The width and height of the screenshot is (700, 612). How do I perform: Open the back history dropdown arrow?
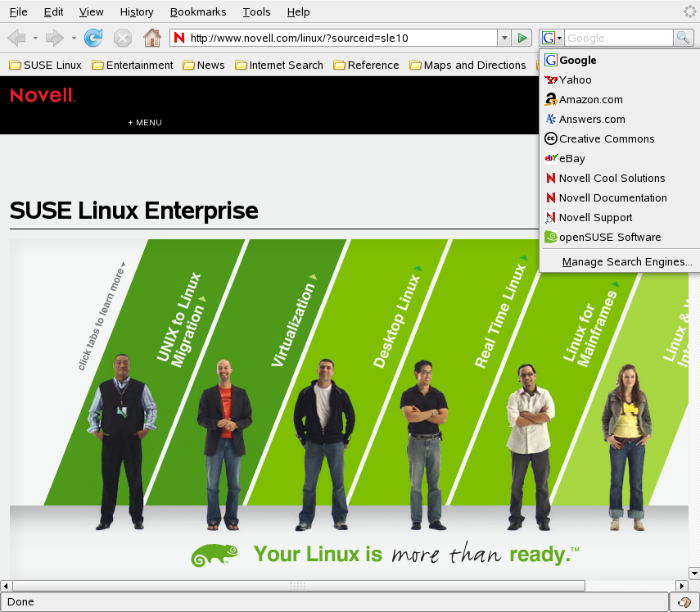tap(35, 39)
